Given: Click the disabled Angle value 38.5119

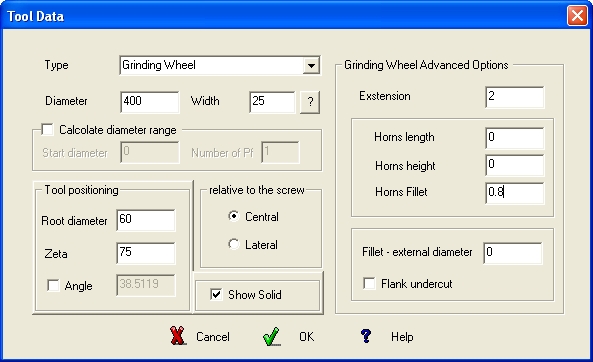Looking at the screenshot, I should point(146,285).
